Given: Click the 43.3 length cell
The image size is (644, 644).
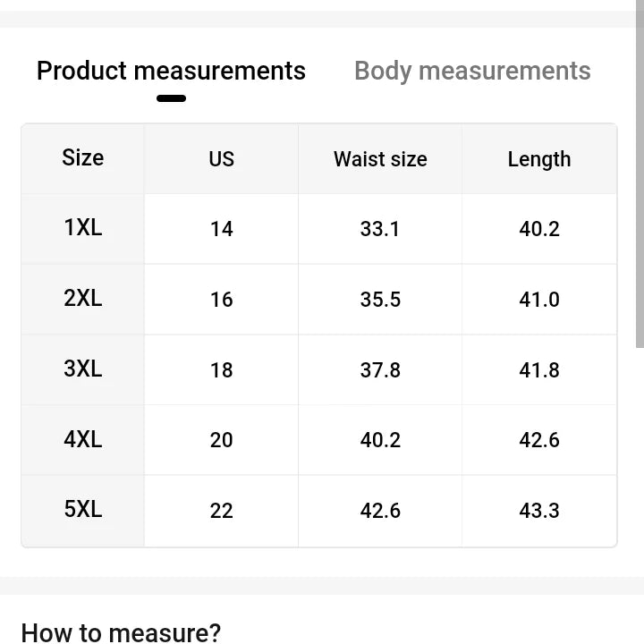Looking at the screenshot, I should click(538, 511).
